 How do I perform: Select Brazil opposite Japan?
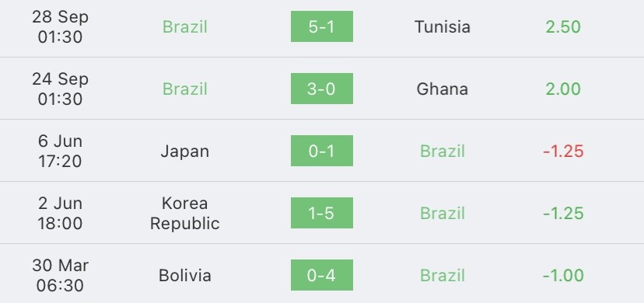click(443, 151)
